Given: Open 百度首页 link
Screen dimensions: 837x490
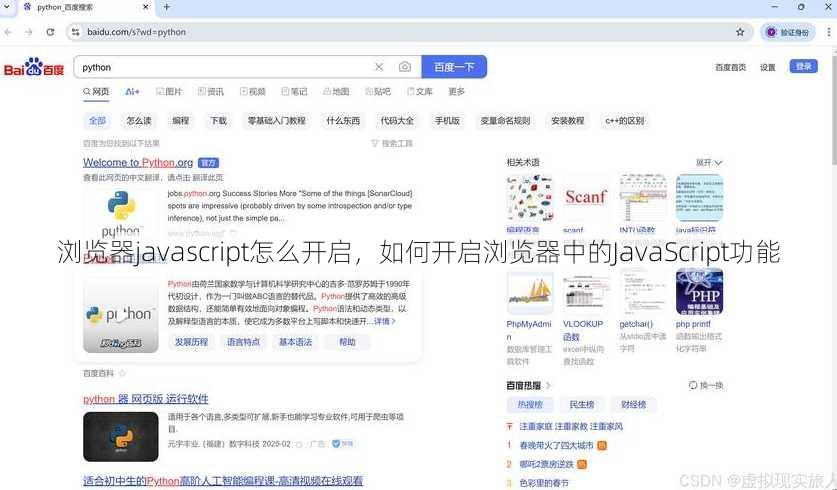Looking at the screenshot, I should (x=730, y=67).
